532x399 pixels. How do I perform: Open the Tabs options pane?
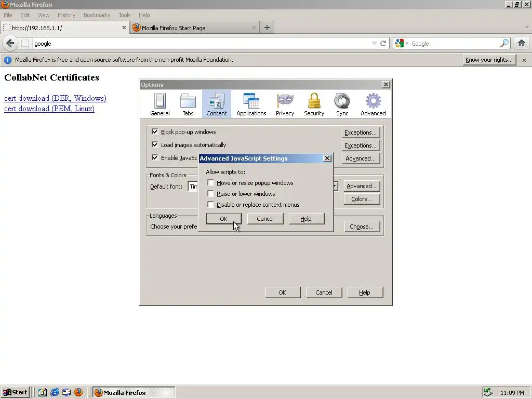coord(188,104)
